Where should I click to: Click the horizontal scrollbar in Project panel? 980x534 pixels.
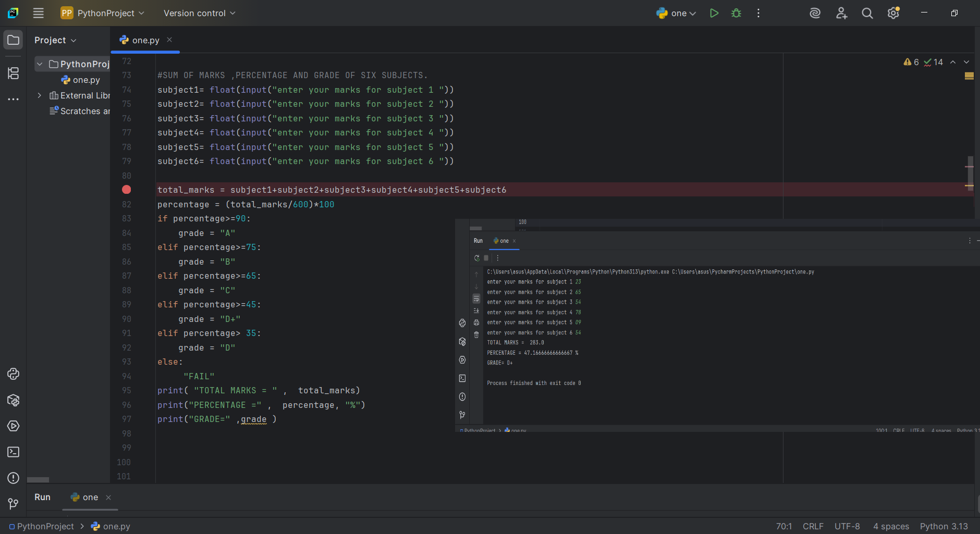(x=38, y=480)
